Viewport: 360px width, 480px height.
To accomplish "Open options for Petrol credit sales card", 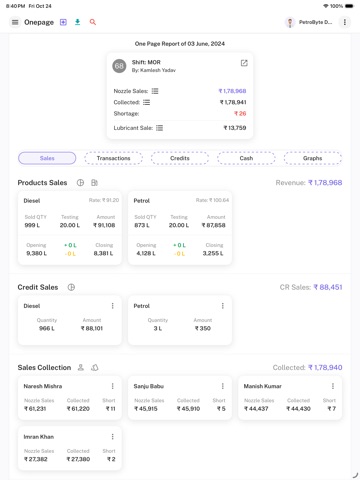I will click(x=223, y=306).
